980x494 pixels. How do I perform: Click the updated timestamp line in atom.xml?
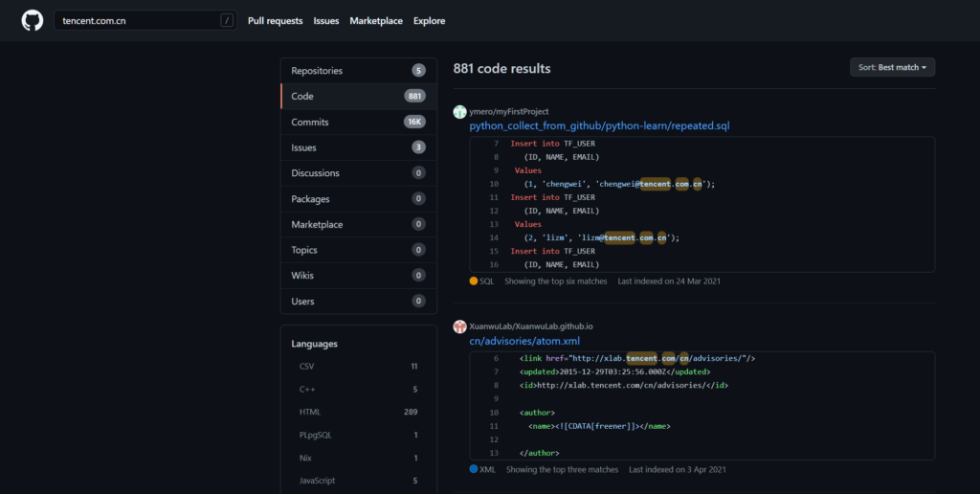(614, 372)
